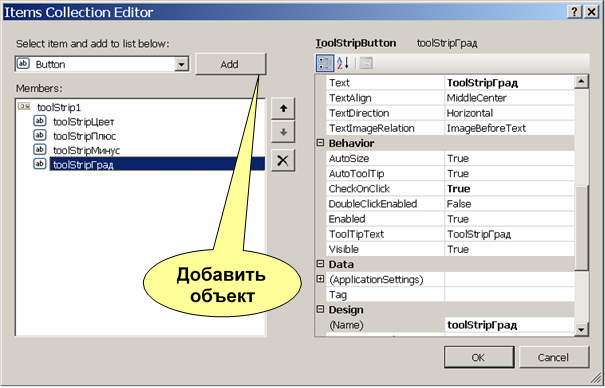Image resolution: width=605 pixels, height=388 pixels.
Task: Click the TextImageRelation value ImageBeforeText
Action: click(x=509, y=128)
